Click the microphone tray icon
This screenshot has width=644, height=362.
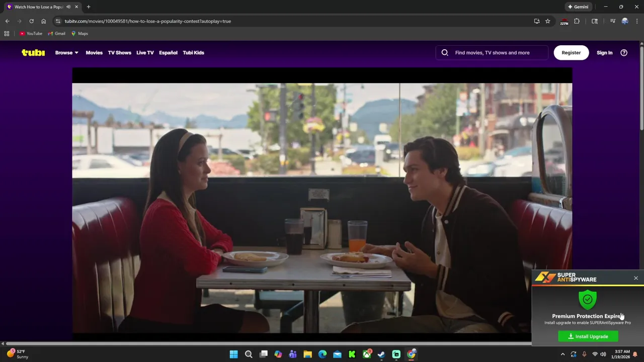(584, 354)
